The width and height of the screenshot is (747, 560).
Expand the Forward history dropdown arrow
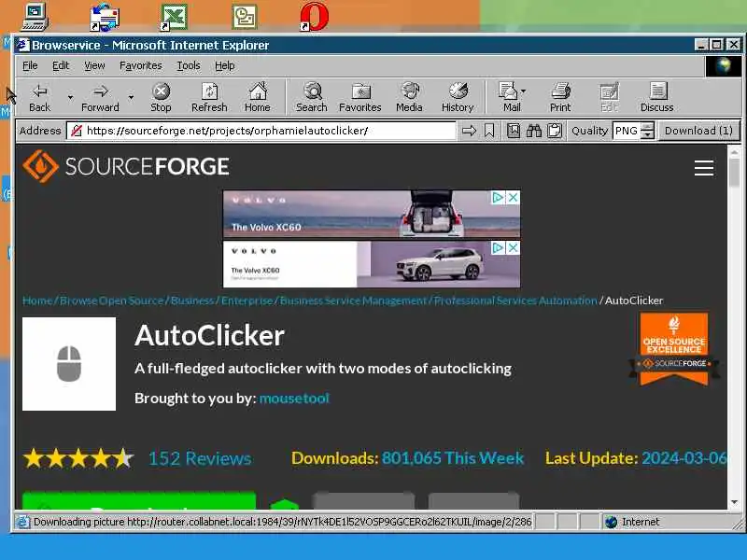(131, 98)
